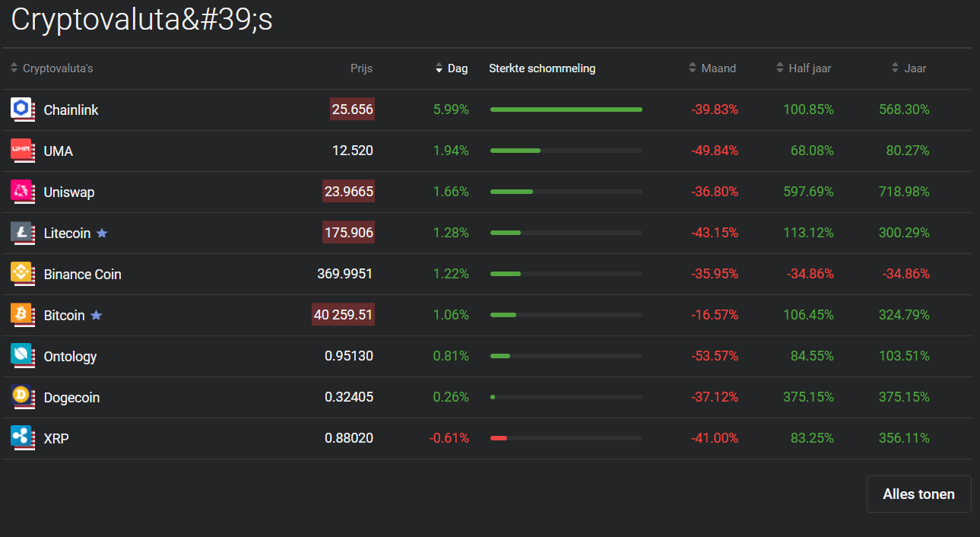Open the Litecoin name link

point(67,234)
